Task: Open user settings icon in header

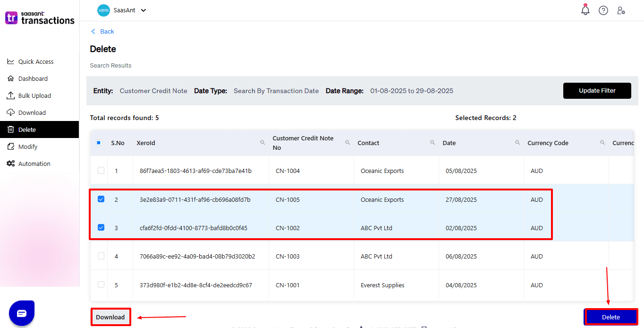Action: [621, 10]
